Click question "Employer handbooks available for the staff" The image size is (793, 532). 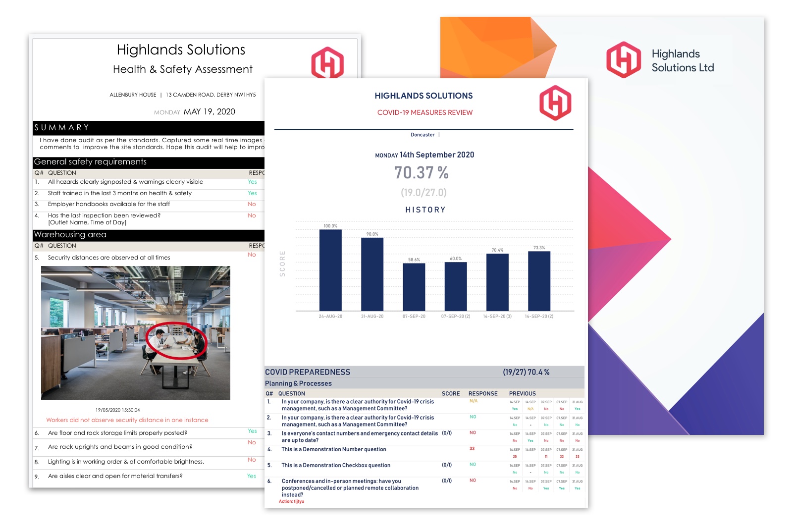(109, 204)
